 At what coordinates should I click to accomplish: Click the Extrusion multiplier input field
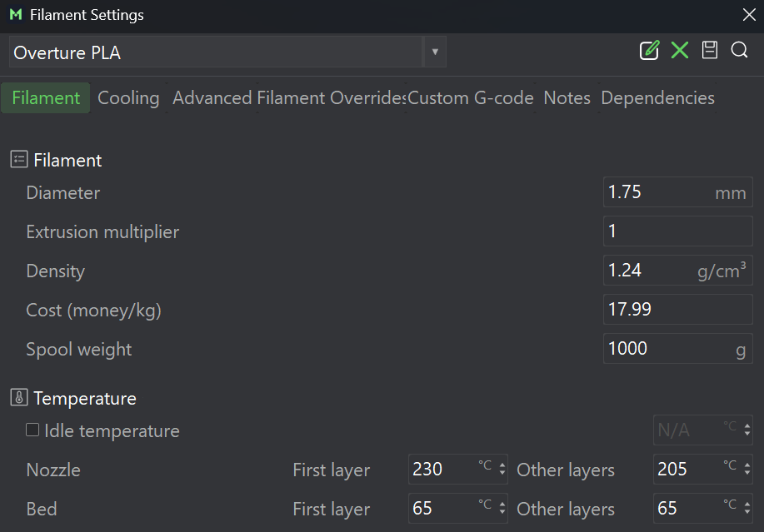[677, 231]
